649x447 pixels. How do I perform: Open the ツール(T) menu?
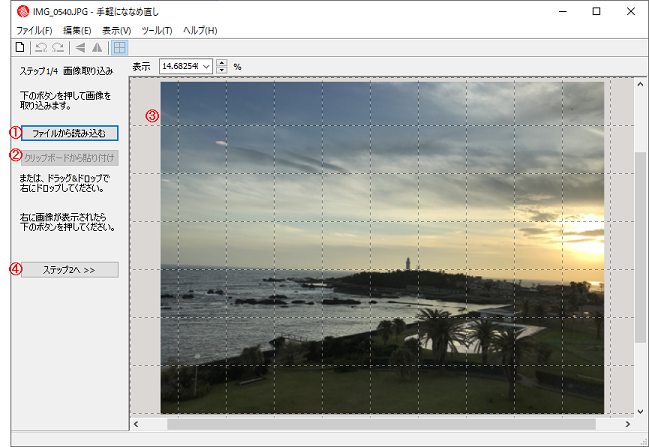(x=157, y=31)
